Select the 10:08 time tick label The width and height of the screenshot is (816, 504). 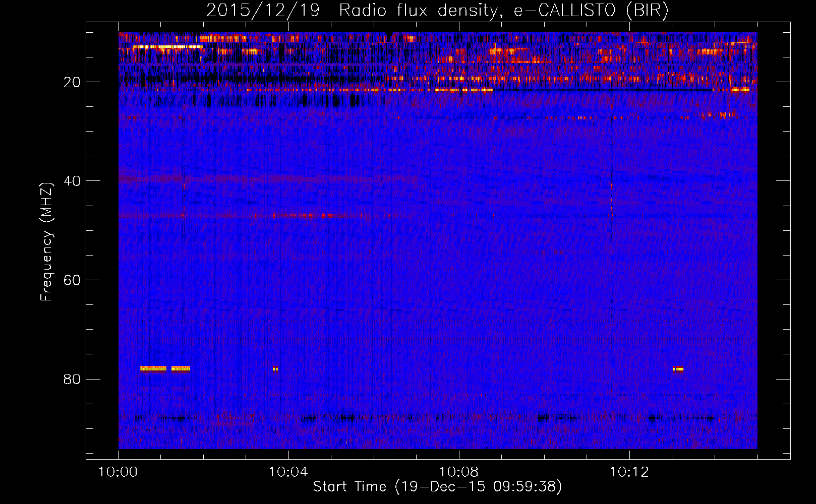tap(458, 472)
